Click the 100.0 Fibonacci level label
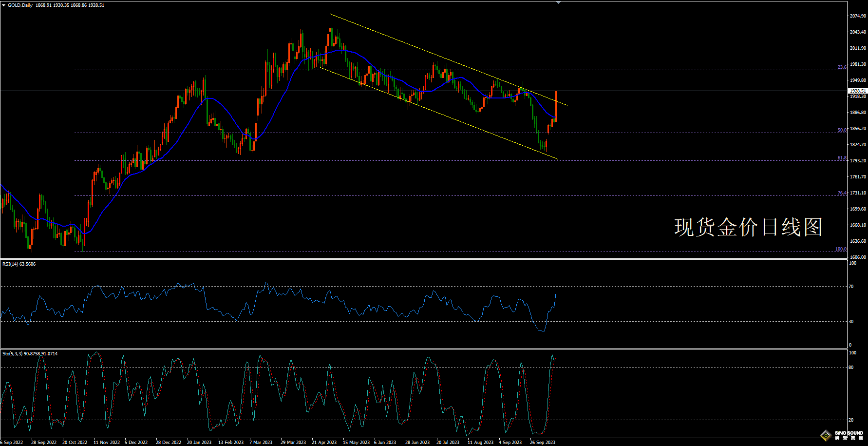 [841, 249]
